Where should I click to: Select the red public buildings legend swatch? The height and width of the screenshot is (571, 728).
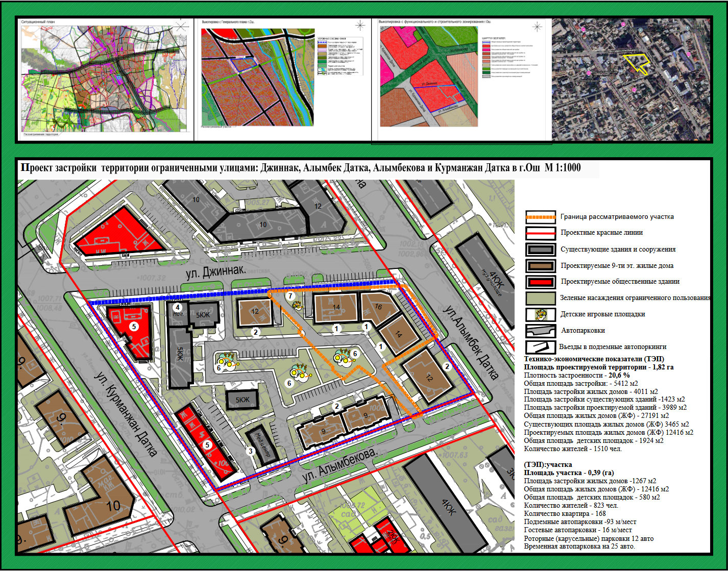(x=540, y=282)
